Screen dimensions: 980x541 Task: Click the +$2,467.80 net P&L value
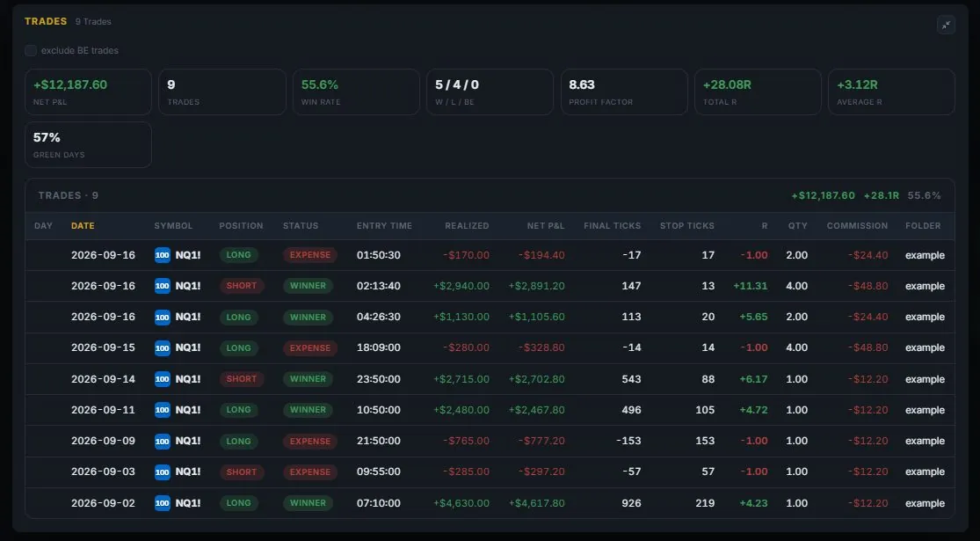pos(536,410)
